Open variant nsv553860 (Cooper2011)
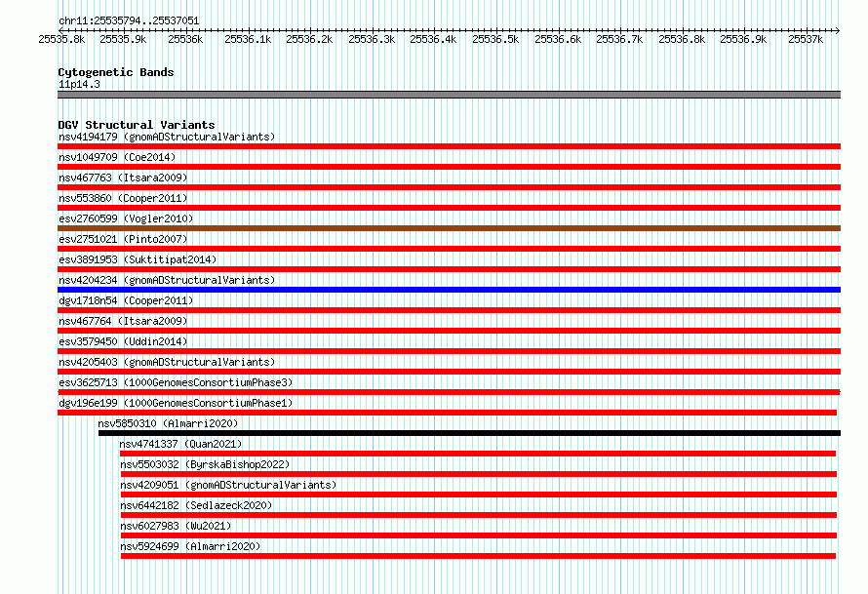 click(123, 198)
